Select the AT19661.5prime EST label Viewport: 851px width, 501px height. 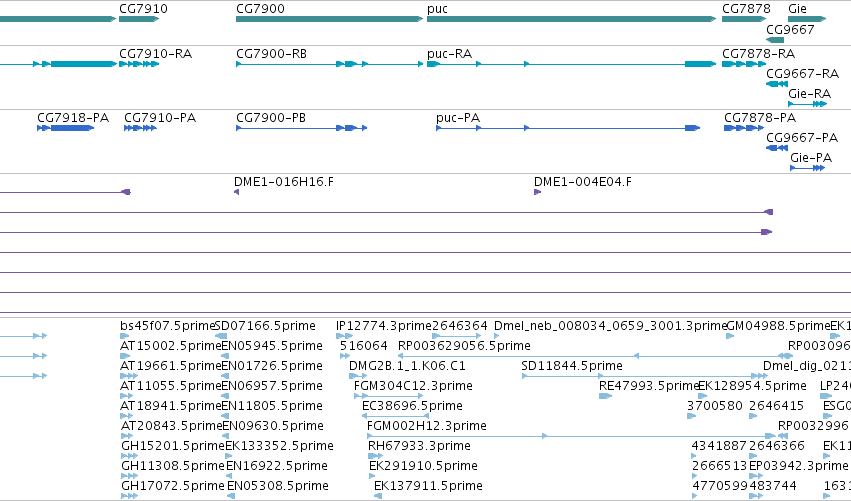171,366
